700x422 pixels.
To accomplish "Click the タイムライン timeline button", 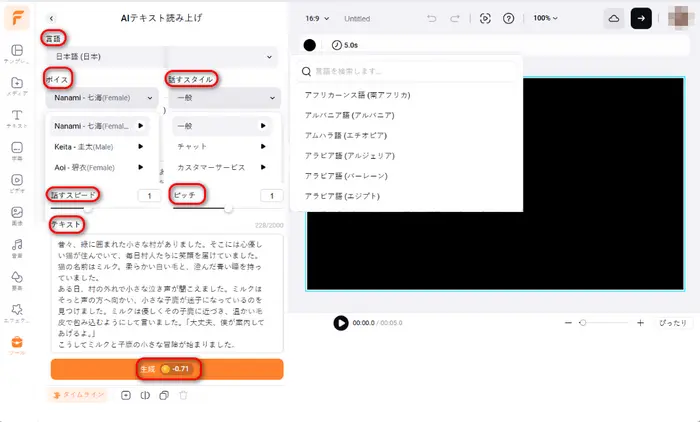I will [x=78, y=395].
